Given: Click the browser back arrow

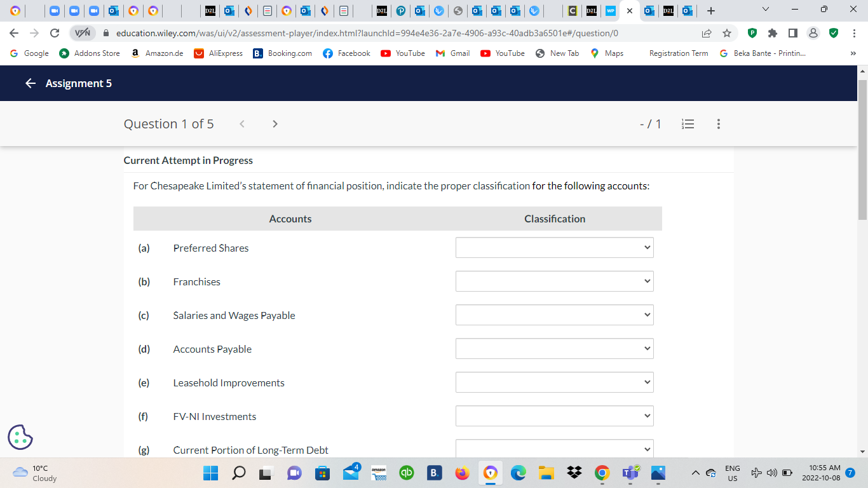Looking at the screenshot, I should point(15,33).
